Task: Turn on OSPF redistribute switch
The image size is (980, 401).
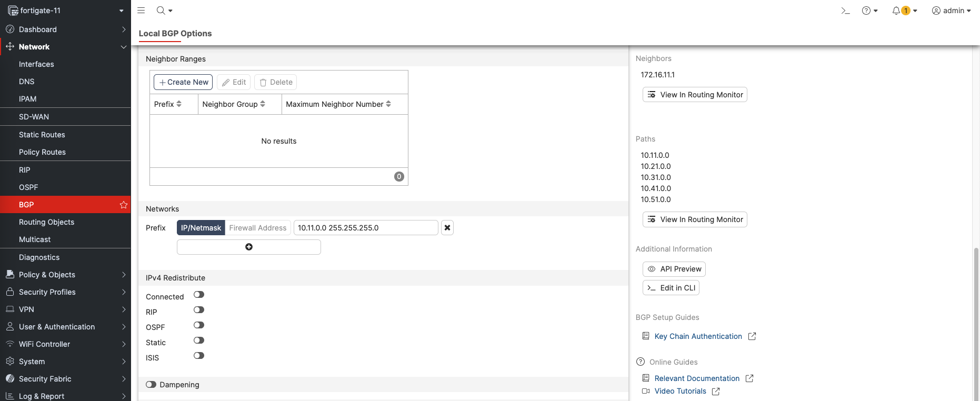Action: [x=198, y=325]
